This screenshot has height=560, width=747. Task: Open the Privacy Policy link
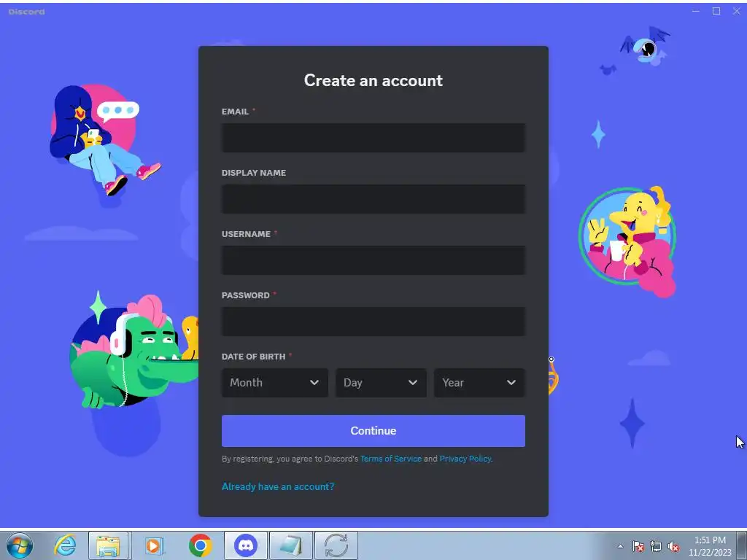tap(465, 459)
